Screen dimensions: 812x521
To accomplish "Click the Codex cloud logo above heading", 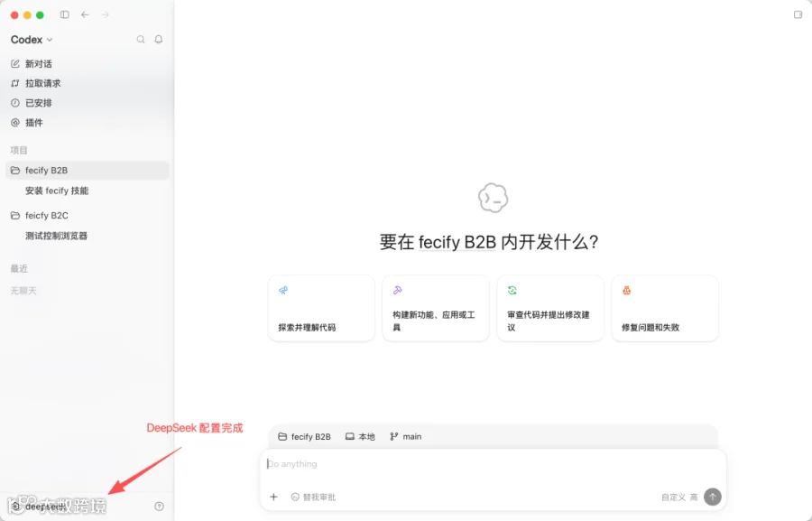I will tap(493, 198).
